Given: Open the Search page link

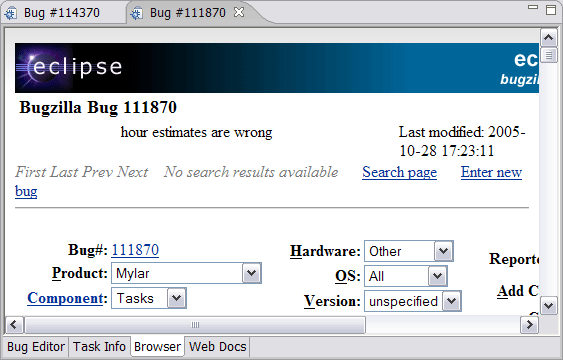Looking at the screenshot, I should coord(399,172).
